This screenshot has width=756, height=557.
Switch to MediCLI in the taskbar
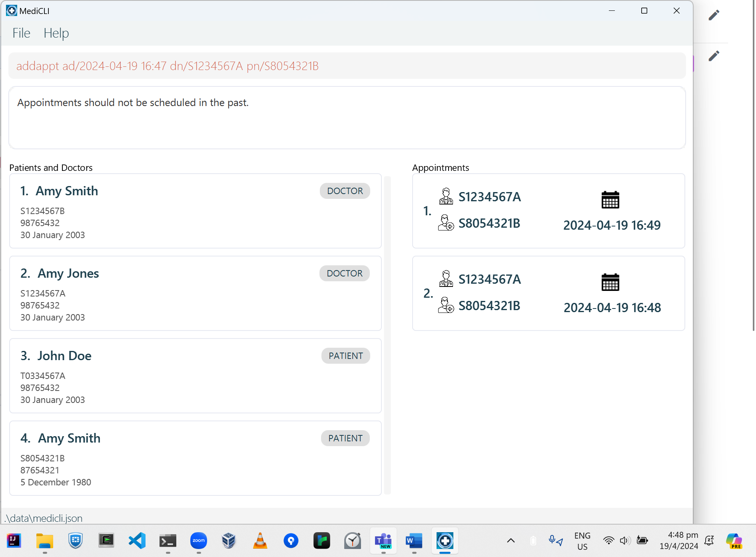pyautogui.click(x=445, y=541)
